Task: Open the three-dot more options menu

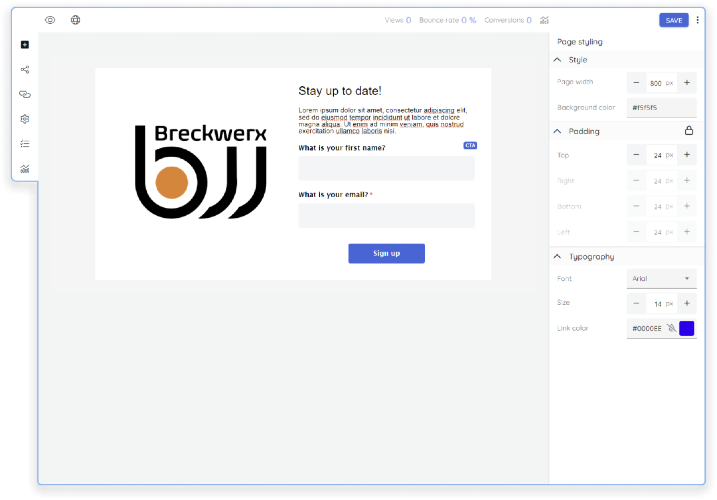Action: (x=697, y=20)
